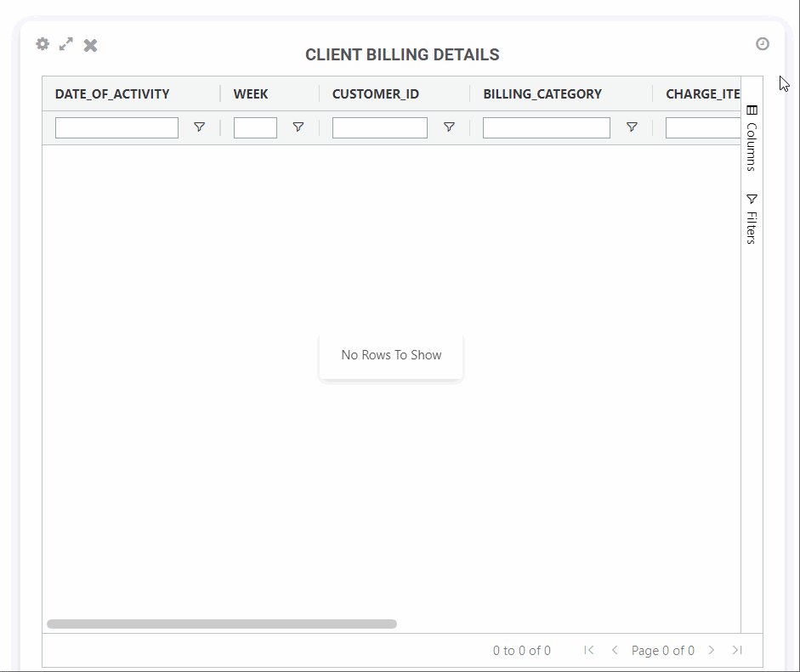This screenshot has width=800, height=672.
Task: Click the CUSTOMER_ID filter text box
Action: (x=379, y=127)
